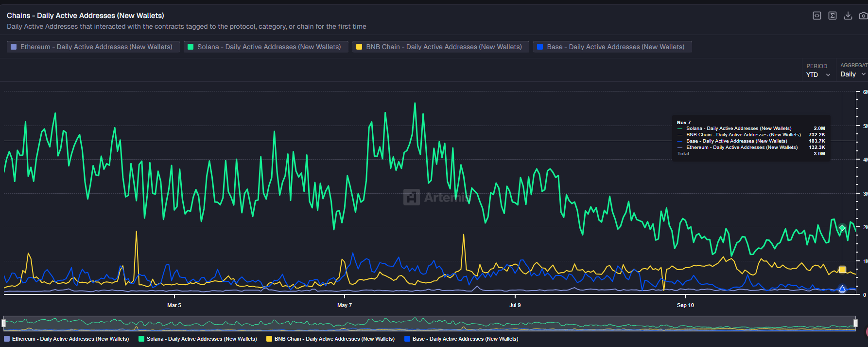
Task: Click the chevron next to YTD
Action: point(828,75)
